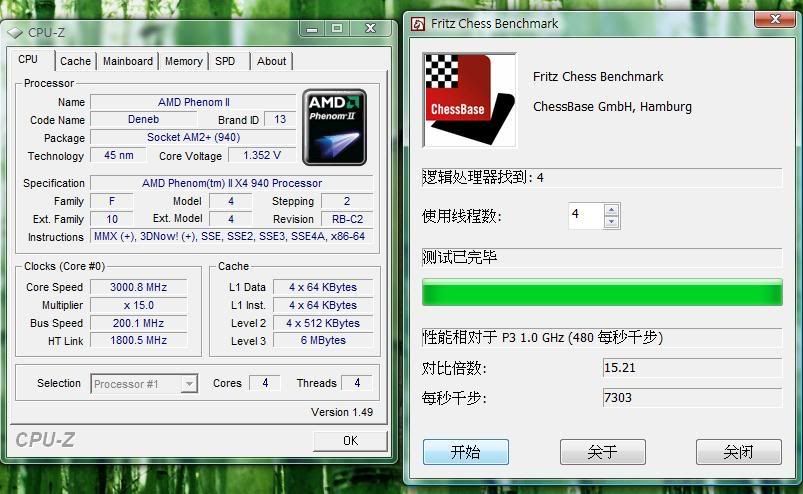Open the Mainboard tab
The image size is (803, 494).
[128, 61]
